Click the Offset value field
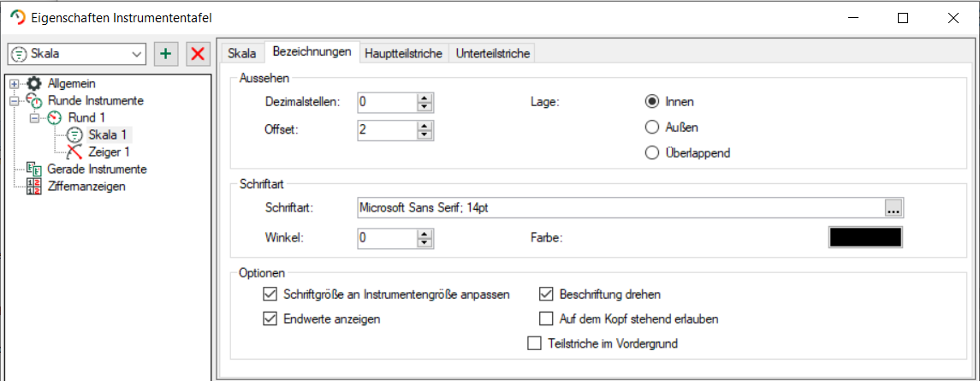 [386, 130]
